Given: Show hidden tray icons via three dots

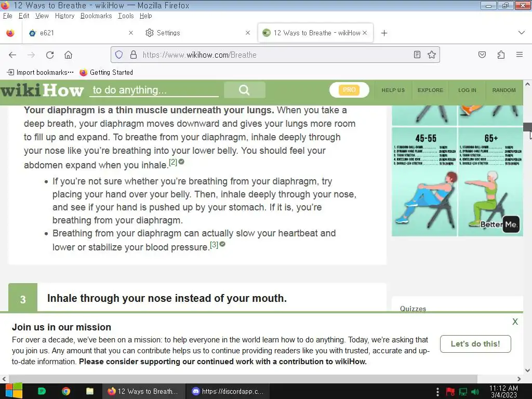Looking at the screenshot, I should (x=437, y=392).
